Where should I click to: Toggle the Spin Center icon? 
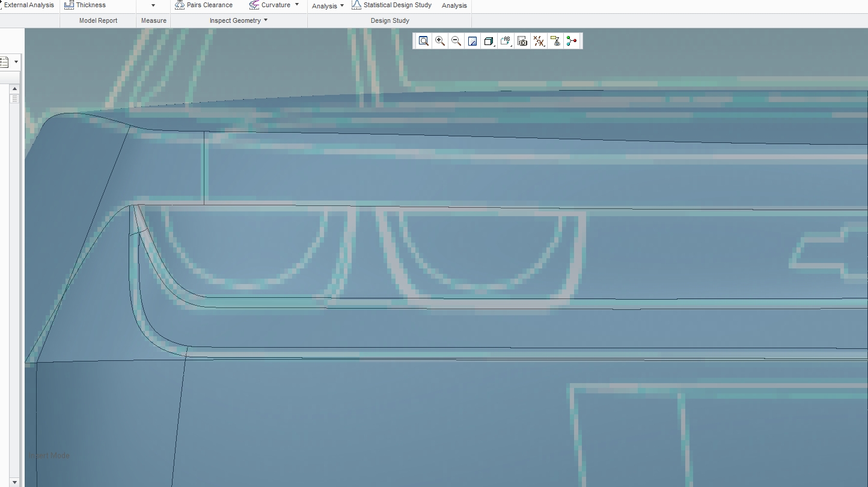click(572, 41)
